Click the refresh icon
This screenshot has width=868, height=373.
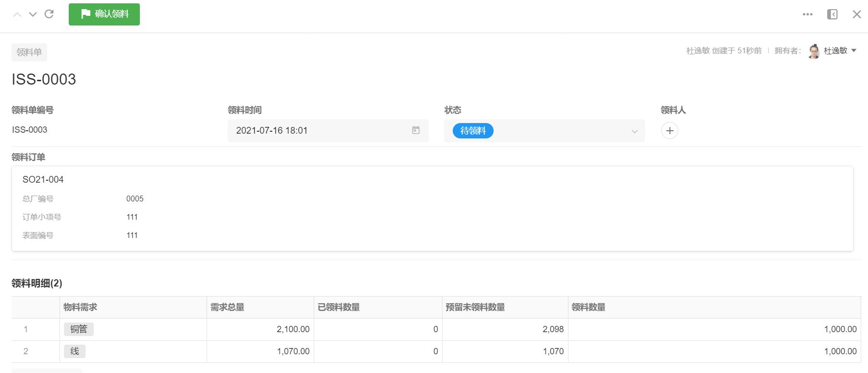click(49, 14)
